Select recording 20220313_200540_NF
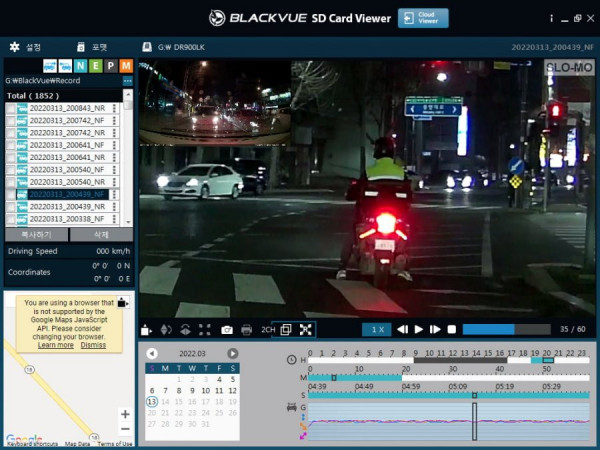This screenshot has width=600, height=450. pyautogui.click(x=67, y=170)
